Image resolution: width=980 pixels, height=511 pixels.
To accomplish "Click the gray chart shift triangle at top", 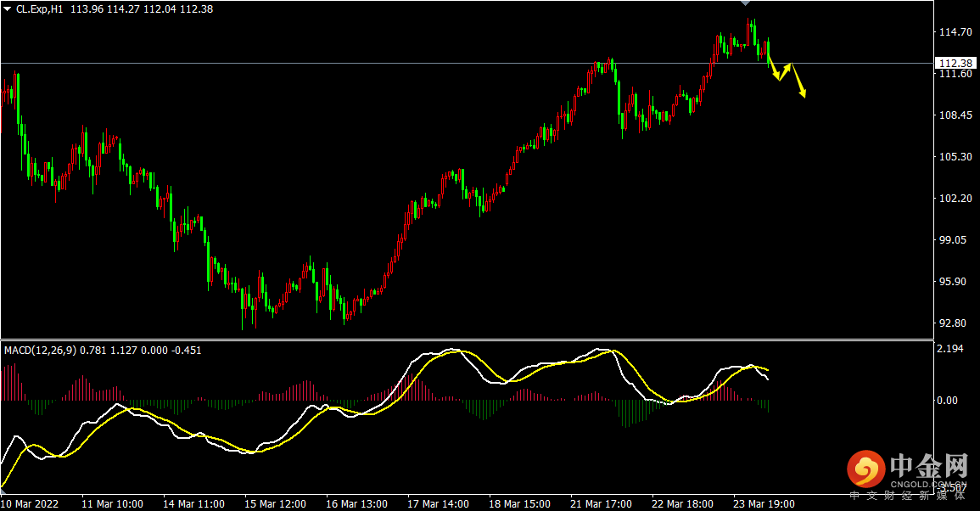I will 745,5.
